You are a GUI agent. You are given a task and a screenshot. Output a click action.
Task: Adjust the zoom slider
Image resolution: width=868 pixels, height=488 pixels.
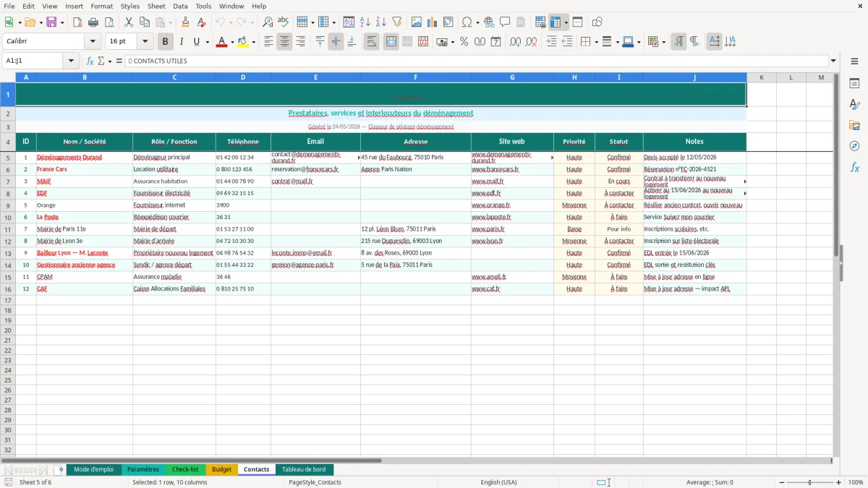point(810,482)
